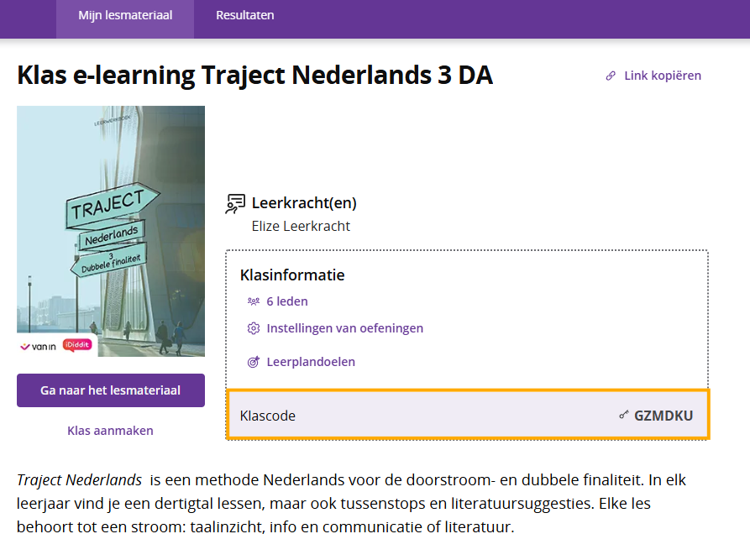The height and width of the screenshot is (560, 750).
Task: Click the highlighted Klascode row
Action: click(x=469, y=415)
